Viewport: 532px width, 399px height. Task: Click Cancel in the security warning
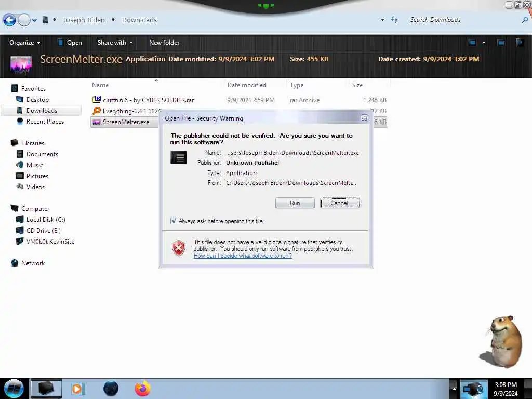tap(339, 203)
